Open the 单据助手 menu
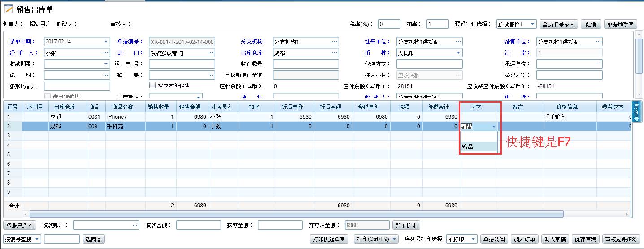The image size is (644, 249). coord(621,24)
